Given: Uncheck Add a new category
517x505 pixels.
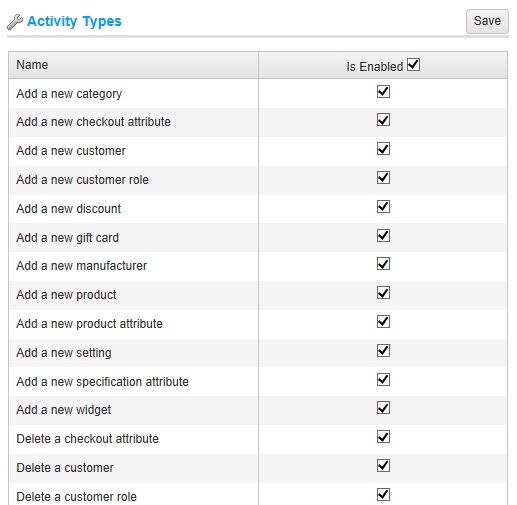Looking at the screenshot, I should (383, 92).
